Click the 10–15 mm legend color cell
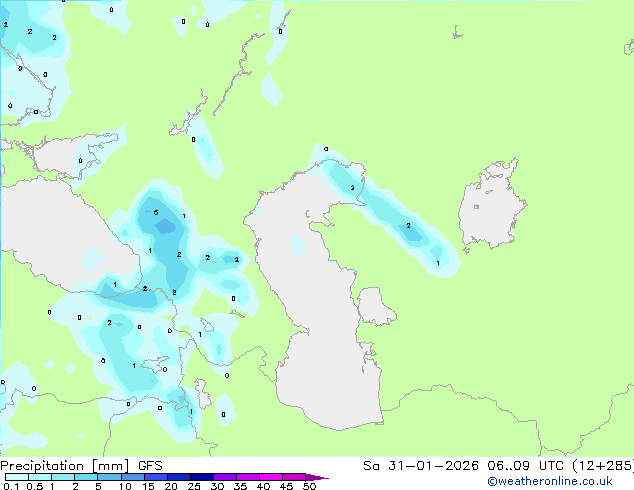634x490 pixels. [132, 477]
